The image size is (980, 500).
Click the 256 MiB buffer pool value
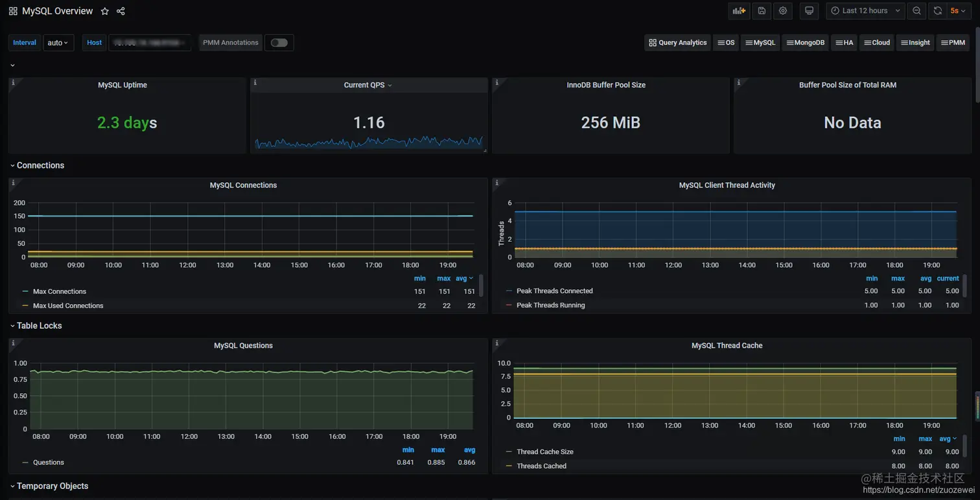[611, 123]
